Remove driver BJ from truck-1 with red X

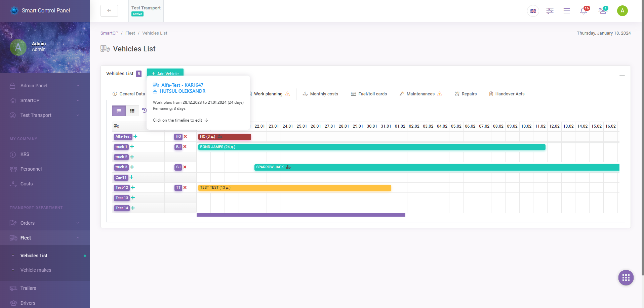185,147
